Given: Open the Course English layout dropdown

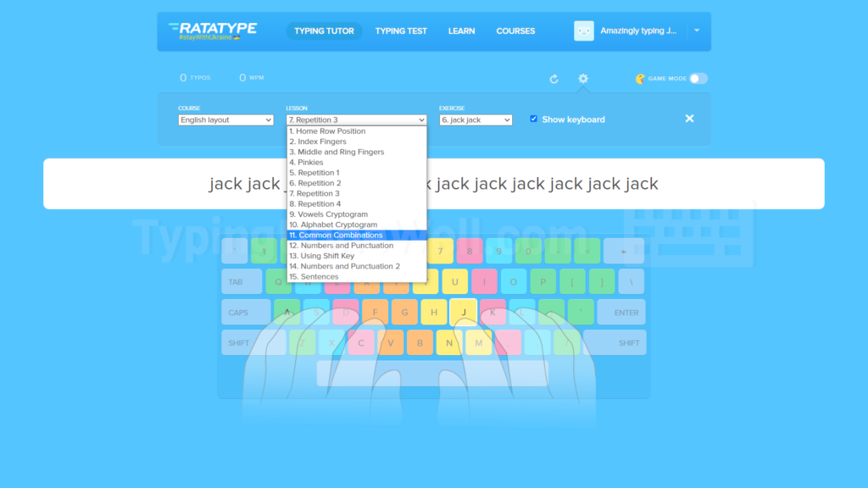Looking at the screenshot, I should (x=225, y=120).
